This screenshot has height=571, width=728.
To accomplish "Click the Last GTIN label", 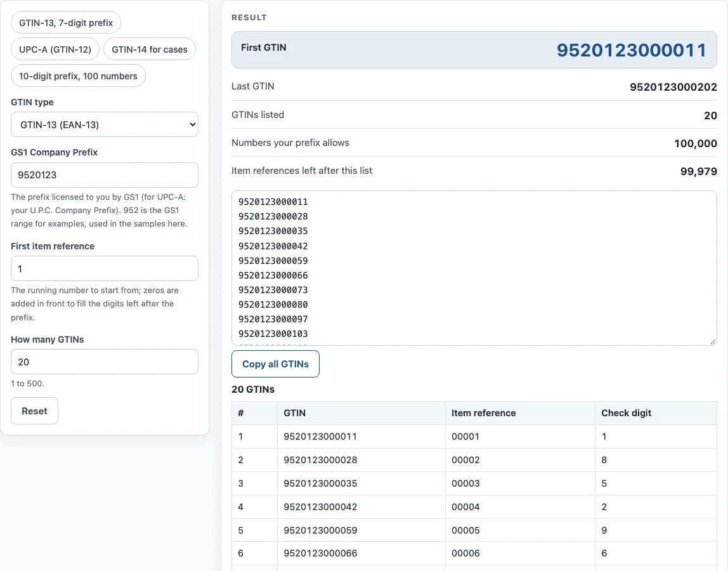I will [253, 86].
